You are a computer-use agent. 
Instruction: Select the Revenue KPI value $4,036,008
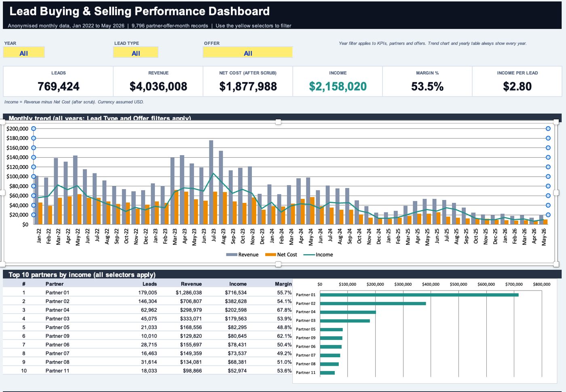[x=158, y=86]
